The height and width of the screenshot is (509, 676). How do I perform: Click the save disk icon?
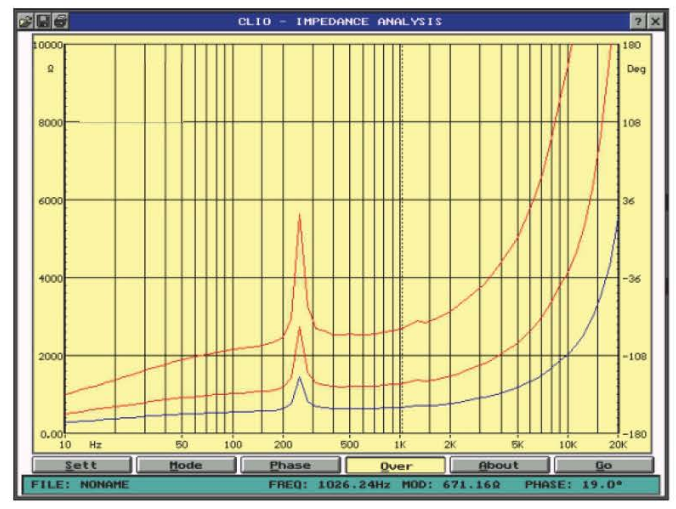[x=43, y=20]
